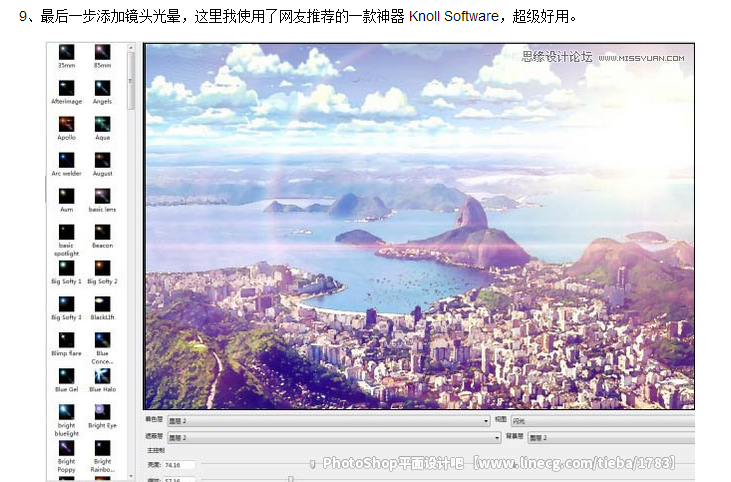Click the preset list scrollbar thumb
Screen dimensions: 731x482
tap(131, 81)
